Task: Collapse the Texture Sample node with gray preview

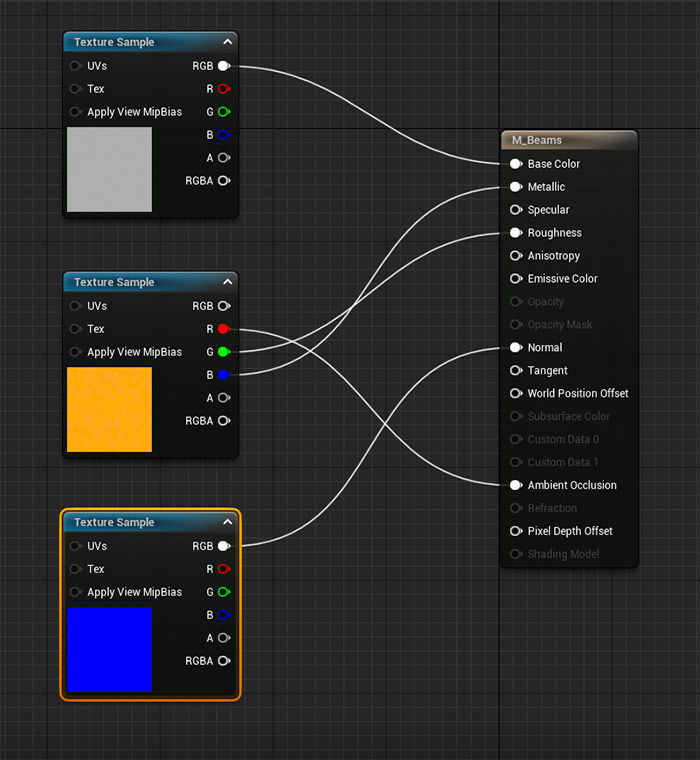Action: point(227,42)
